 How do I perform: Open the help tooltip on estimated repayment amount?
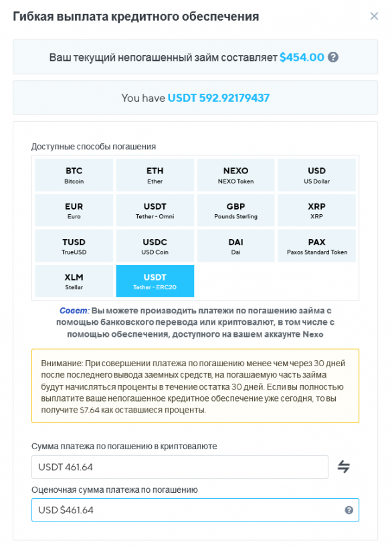pos(349,509)
